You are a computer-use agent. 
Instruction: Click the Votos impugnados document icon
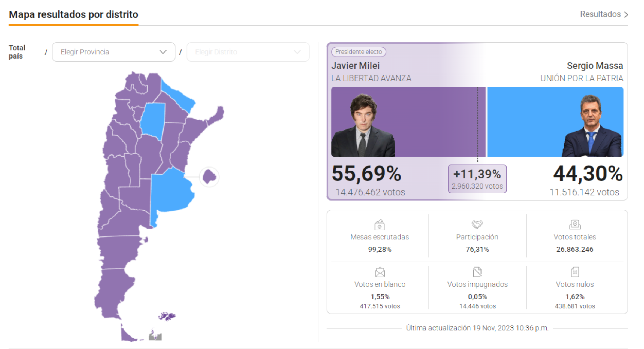[477, 272]
